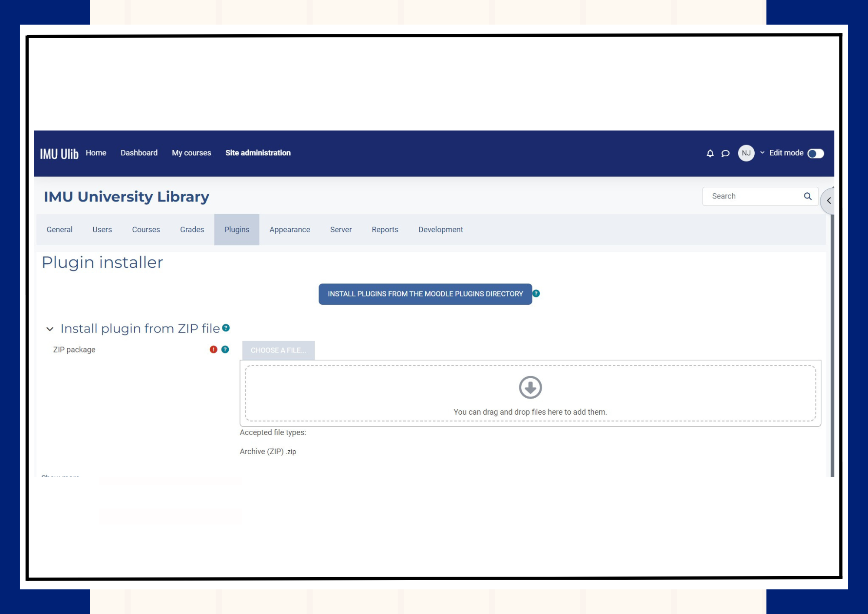Click the Dashboard menu item

click(139, 153)
